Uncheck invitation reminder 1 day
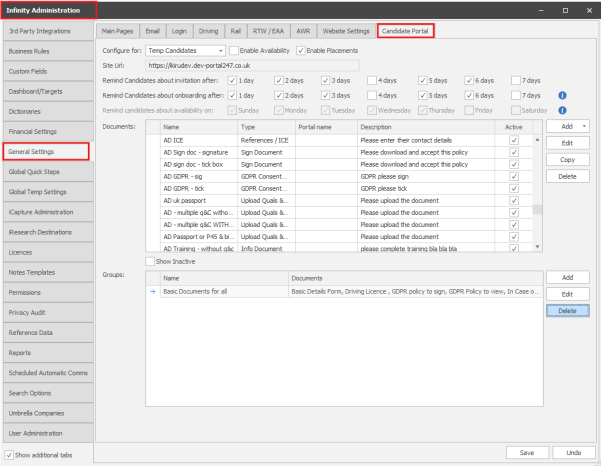This screenshot has height=466, width=601. point(232,80)
